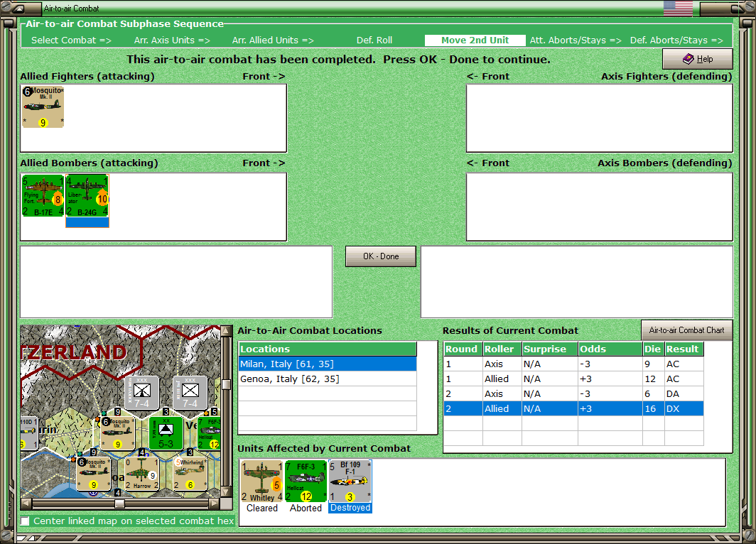Click the Harrow aircraft counter on the map
Image resolution: width=756 pixels, height=544 pixels.
(141, 474)
